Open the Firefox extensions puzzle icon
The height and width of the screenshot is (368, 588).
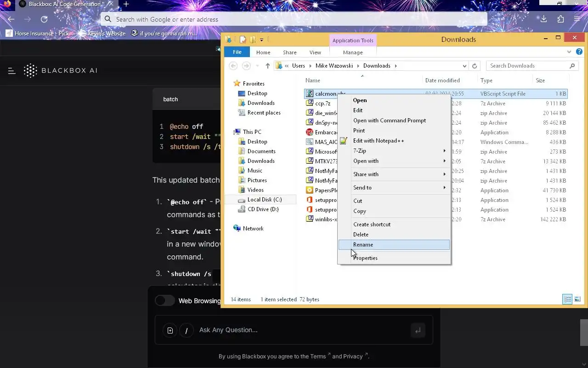tap(560, 19)
